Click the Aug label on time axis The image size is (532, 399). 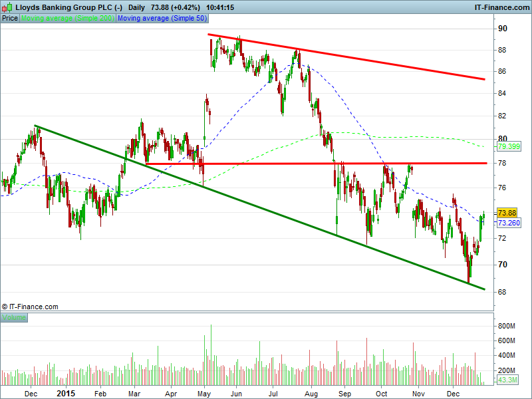(311, 394)
